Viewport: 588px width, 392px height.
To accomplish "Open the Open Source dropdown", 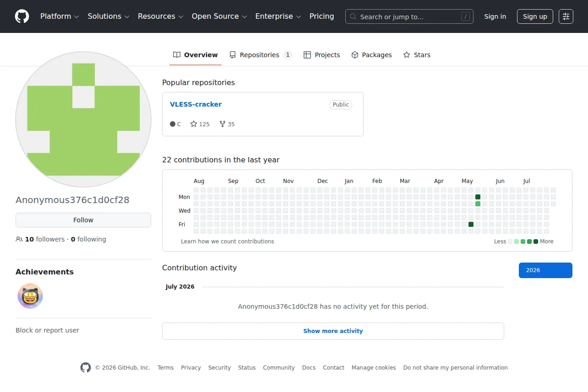I will [219, 16].
